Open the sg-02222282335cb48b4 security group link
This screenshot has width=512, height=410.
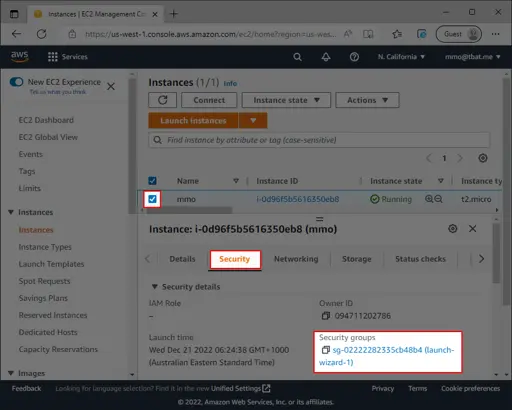click(x=386, y=356)
